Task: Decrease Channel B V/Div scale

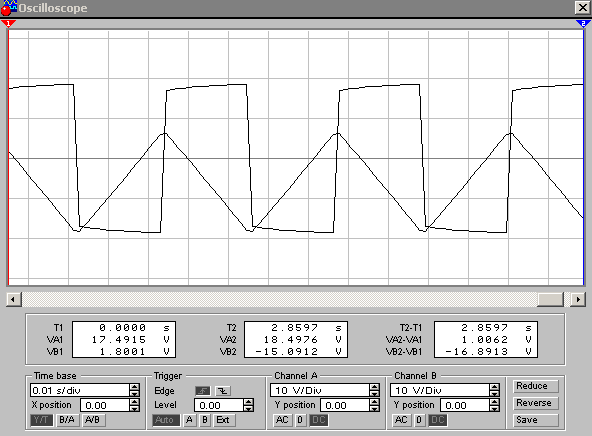Action: point(495,393)
